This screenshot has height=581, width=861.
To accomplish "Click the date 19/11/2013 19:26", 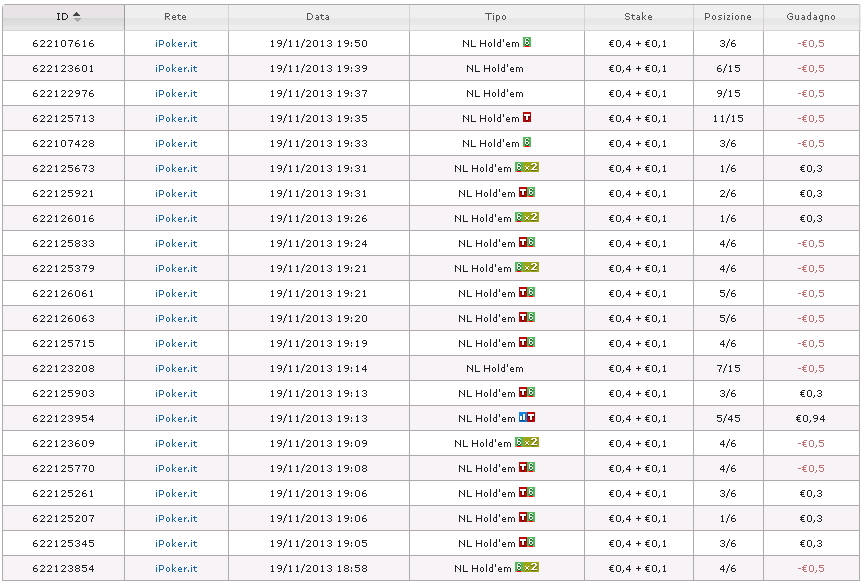I will [x=318, y=219].
